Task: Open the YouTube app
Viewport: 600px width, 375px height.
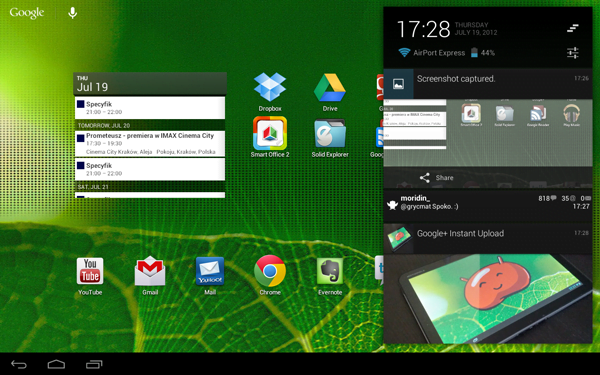Action: point(90,276)
